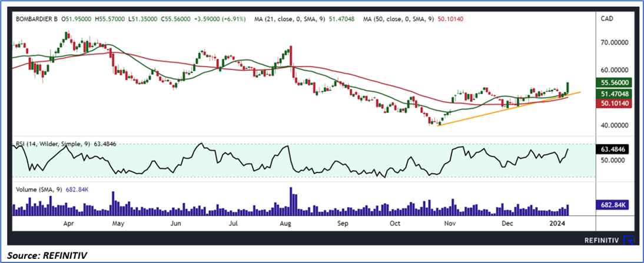644x263 pixels.
Task: Click the Aug label on time axis
Action: pos(285,224)
